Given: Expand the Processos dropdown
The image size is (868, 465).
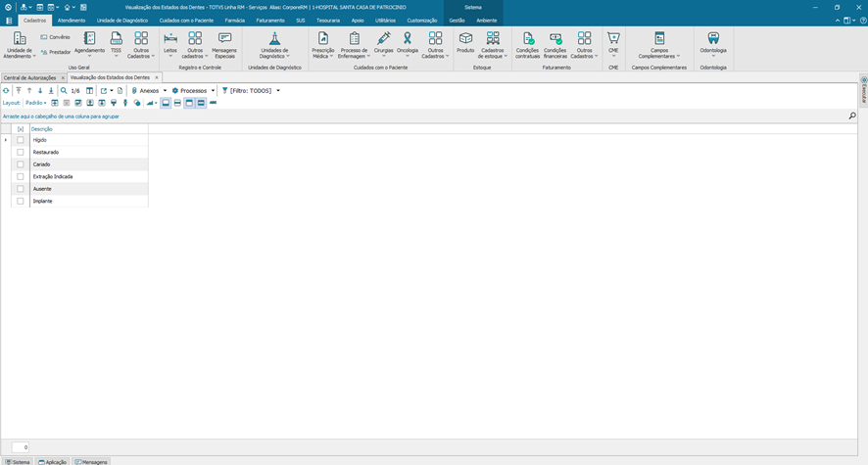Looking at the screenshot, I should [x=213, y=91].
